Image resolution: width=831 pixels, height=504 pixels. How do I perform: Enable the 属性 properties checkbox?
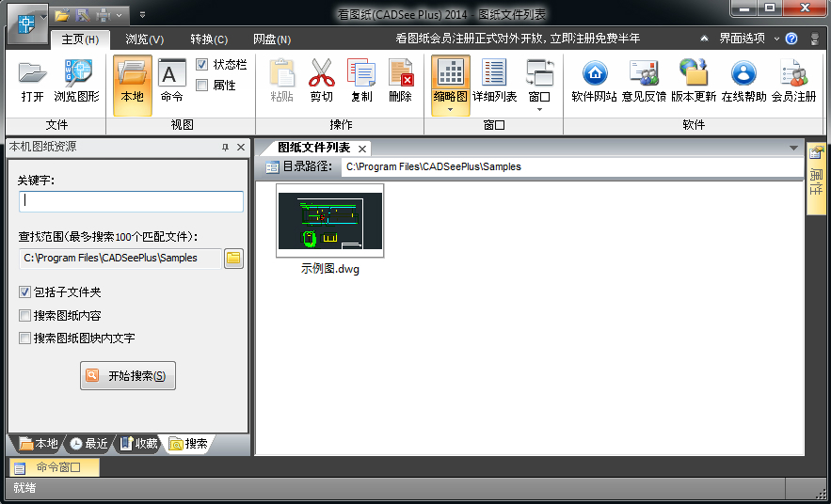coord(202,86)
